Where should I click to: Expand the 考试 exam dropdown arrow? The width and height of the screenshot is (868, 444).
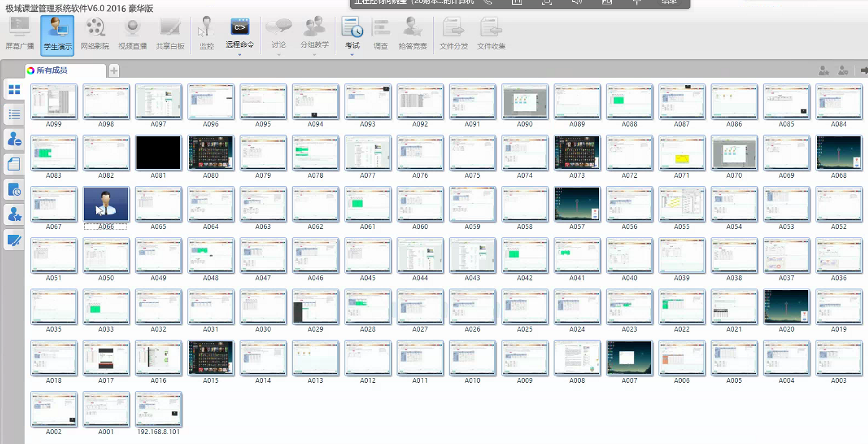click(352, 55)
